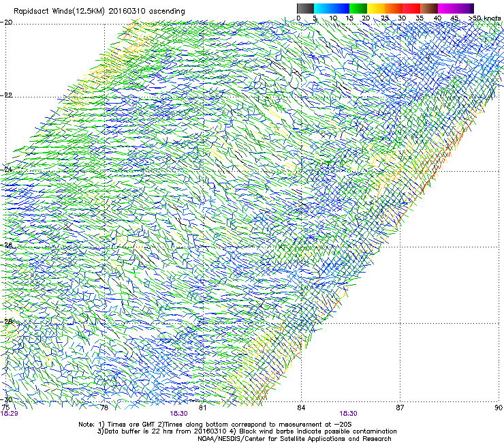
Task: Pick the brown 35-40 knots legend segment
Action: (429, 8)
